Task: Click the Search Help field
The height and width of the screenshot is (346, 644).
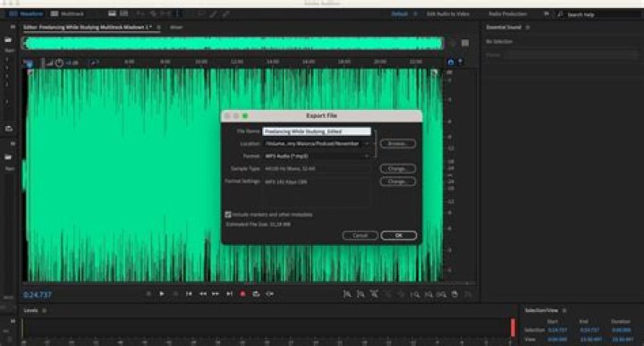Action: (598, 14)
